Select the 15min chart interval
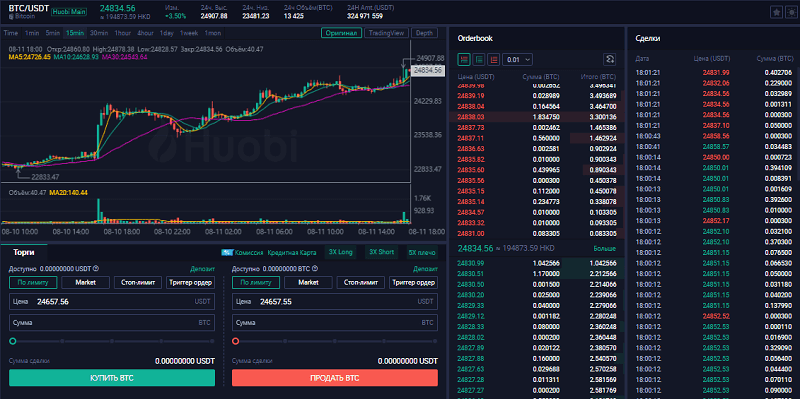Viewport: 800px width, 399px height. click(x=75, y=33)
